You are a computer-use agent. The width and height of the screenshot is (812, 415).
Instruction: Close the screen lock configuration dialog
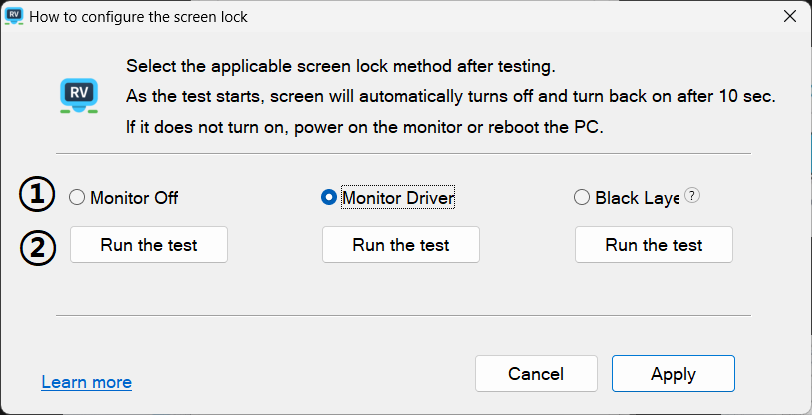point(789,17)
